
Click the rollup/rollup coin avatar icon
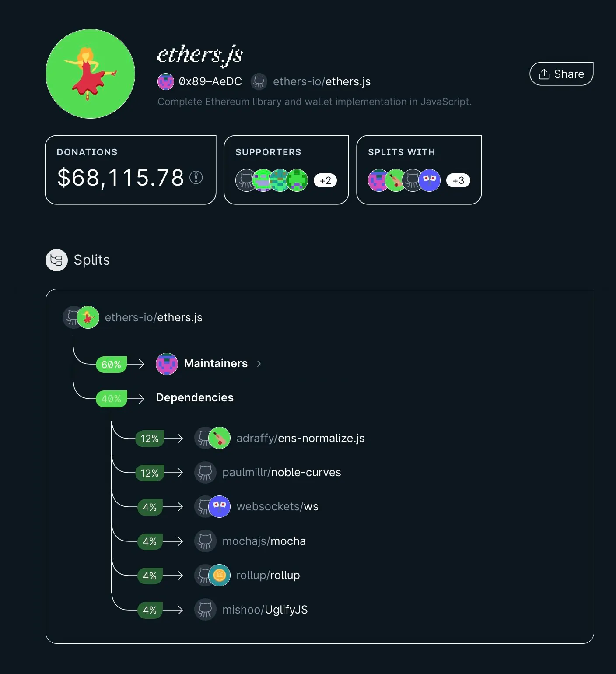tap(219, 575)
